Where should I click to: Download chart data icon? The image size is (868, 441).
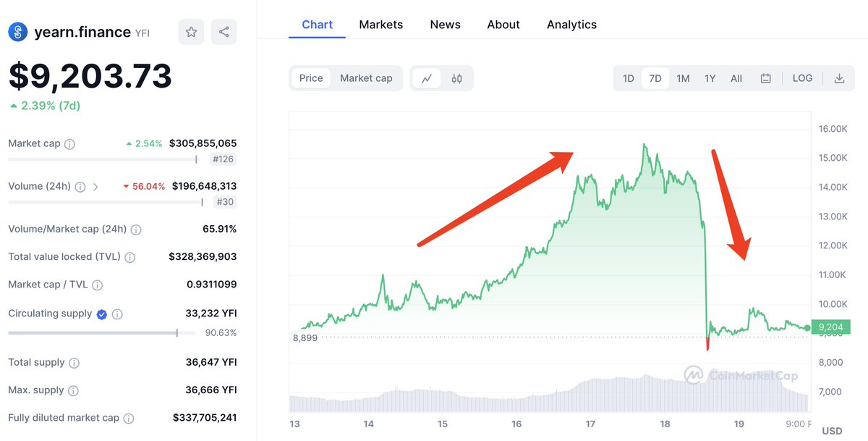pos(839,78)
